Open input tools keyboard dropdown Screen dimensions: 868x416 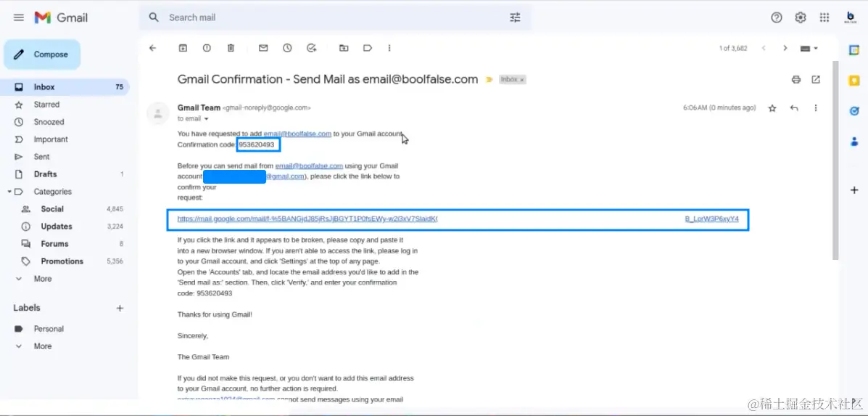(809, 48)
